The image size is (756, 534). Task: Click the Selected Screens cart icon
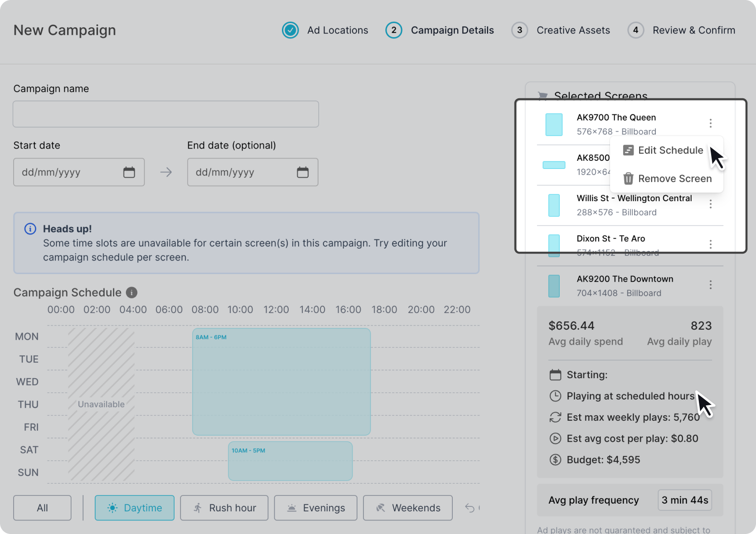pos(543,96)
